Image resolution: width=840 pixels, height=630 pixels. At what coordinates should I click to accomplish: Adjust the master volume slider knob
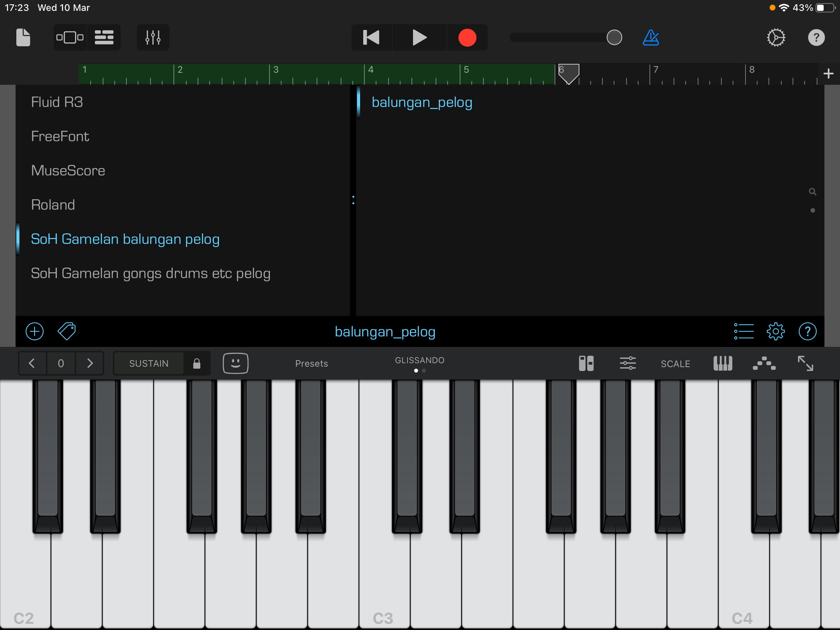pyautogui.click(x=614, y=37)
